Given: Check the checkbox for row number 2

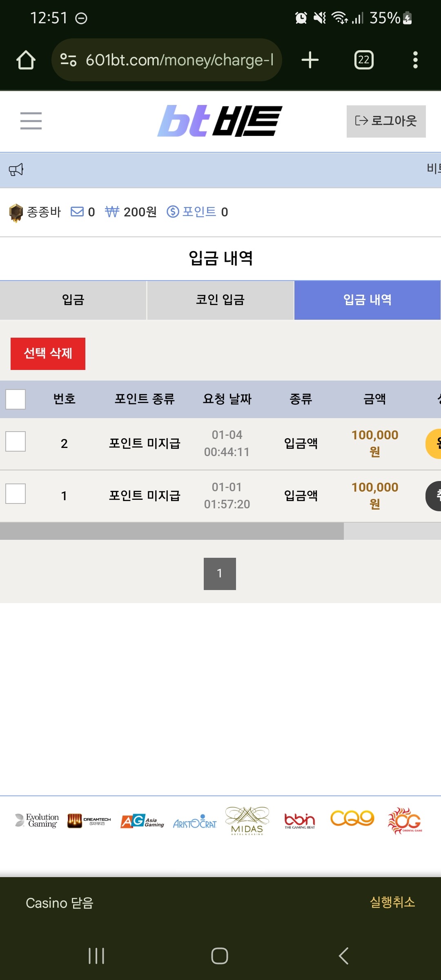Looking at the screenshot, I should pos(16,441).
